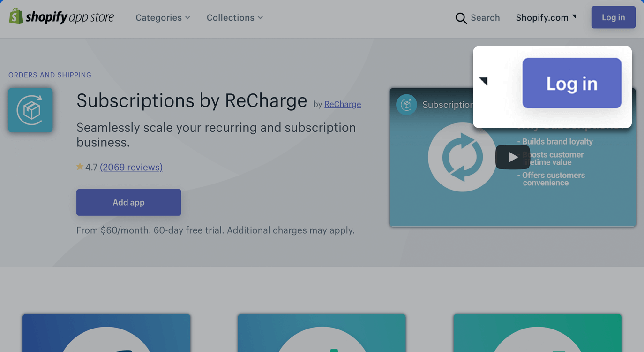Image resolution: width=644 pixels, height=352 pixels.
Task: Click the ReCharge app icon tile
Action: pyautogui.click(x=30, y=110)
